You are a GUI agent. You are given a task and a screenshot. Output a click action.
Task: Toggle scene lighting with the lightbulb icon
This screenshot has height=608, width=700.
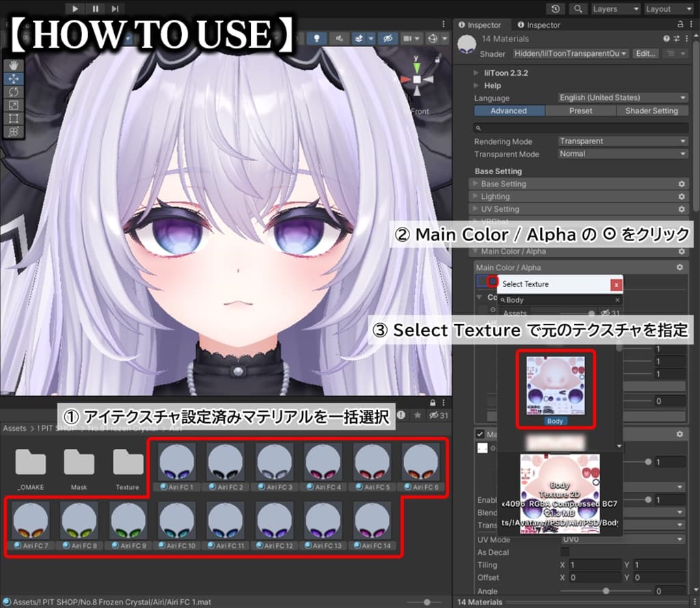coord(317,39)
